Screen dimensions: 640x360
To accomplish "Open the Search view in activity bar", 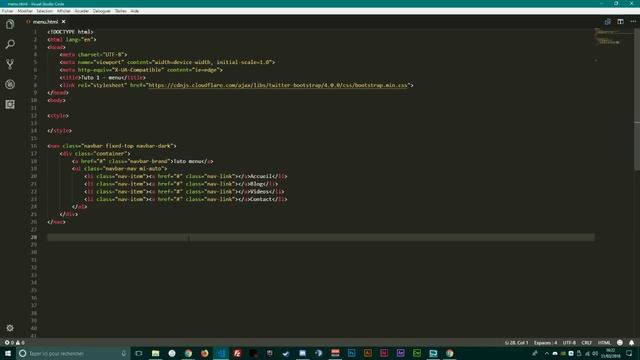I will pyautogui.click(x=10, y=44).
